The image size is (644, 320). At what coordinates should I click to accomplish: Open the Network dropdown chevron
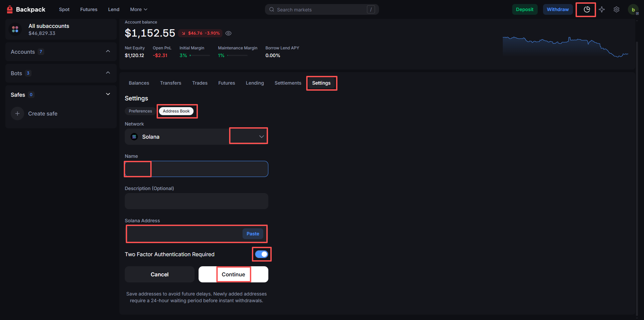coord(261,137)
